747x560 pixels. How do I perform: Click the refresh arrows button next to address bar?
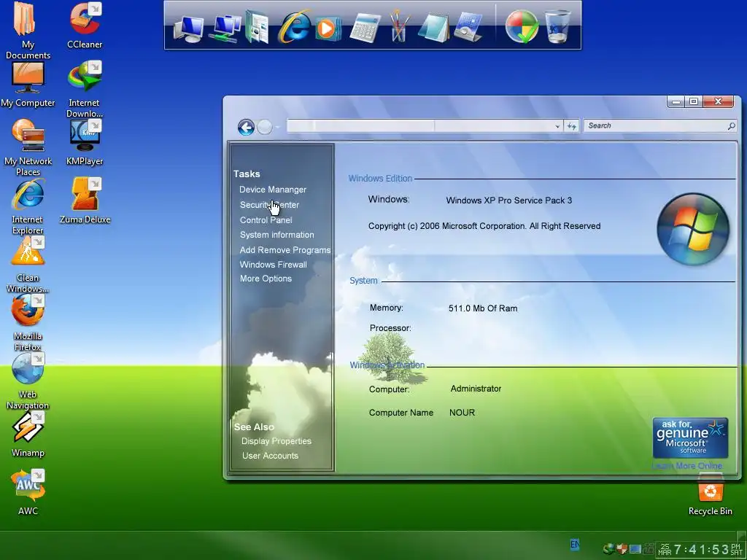(x=572, y=126)
